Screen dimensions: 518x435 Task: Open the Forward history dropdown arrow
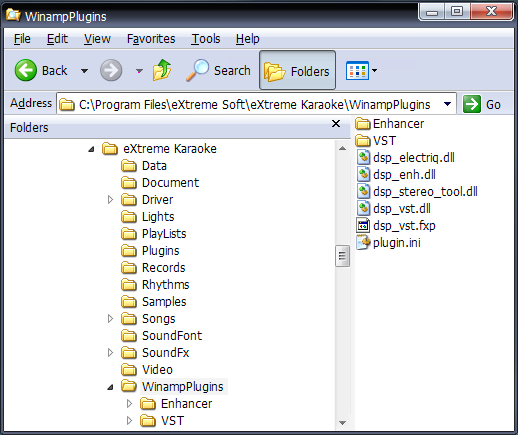139,71
